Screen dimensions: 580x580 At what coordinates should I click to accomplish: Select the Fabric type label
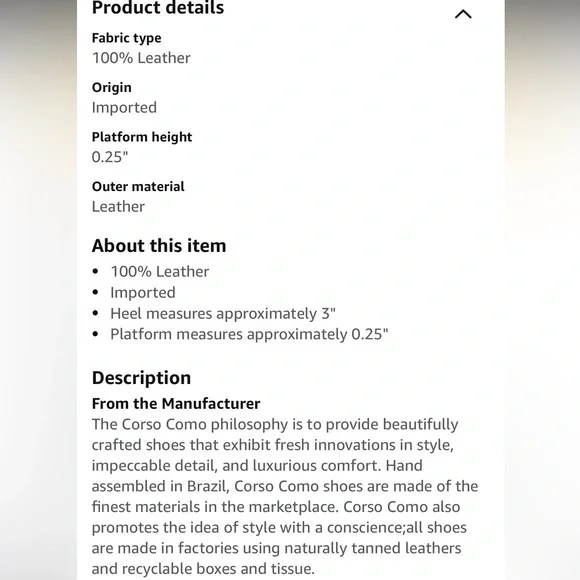pos(127,38)
